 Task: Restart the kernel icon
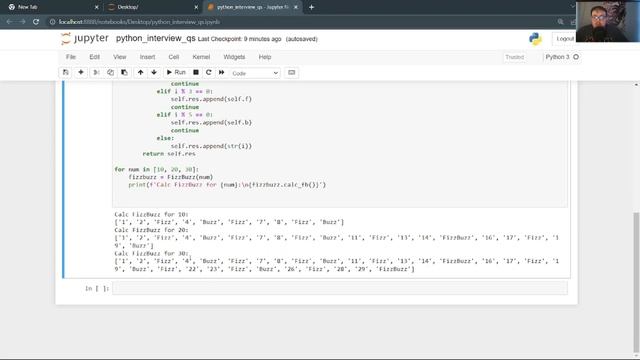click(x=209, y=73)
